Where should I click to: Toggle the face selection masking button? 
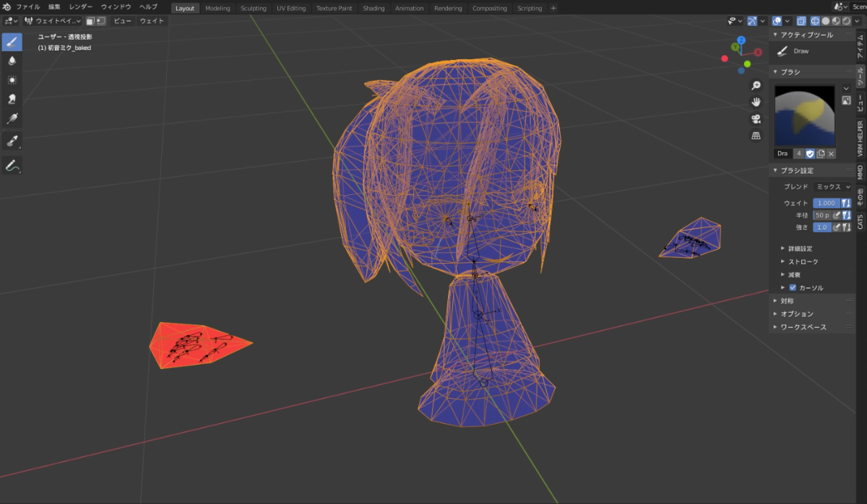(90, 21)
